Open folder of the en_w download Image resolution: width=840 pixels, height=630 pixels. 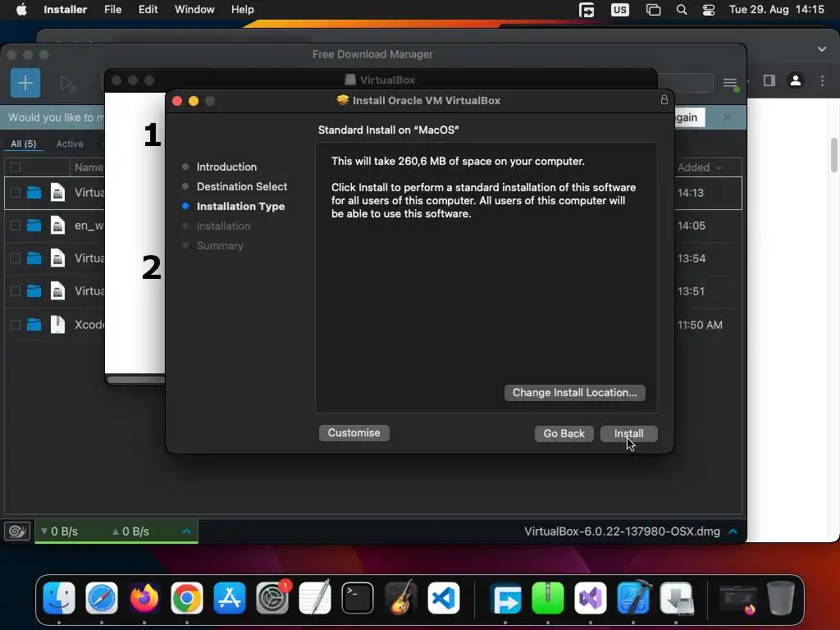click(x=34, y=225)
